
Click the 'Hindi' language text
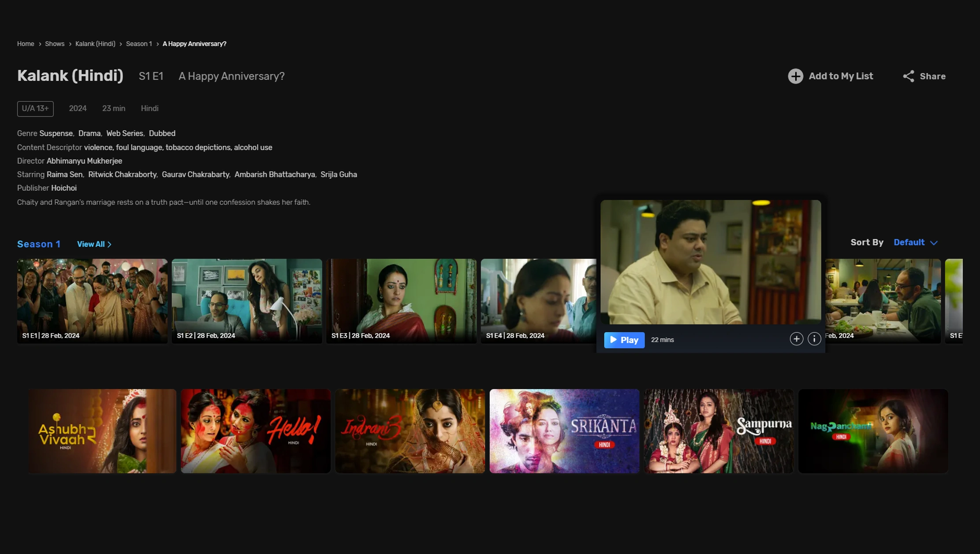click(149, 108)
